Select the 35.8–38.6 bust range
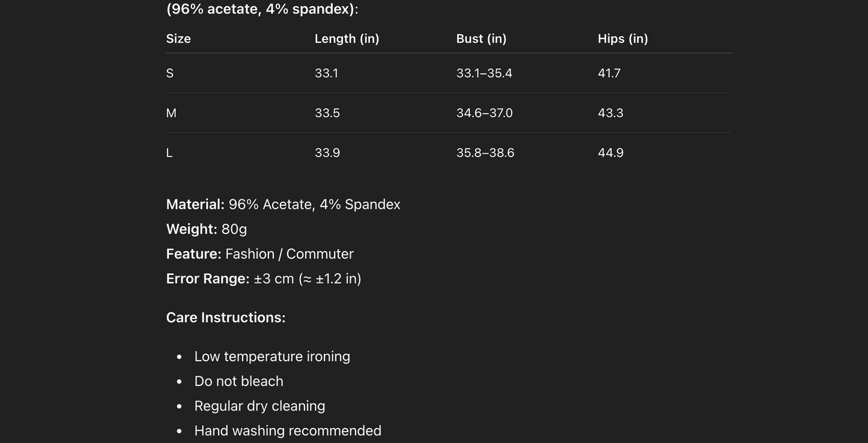868x443 pixels. [485, 153]
